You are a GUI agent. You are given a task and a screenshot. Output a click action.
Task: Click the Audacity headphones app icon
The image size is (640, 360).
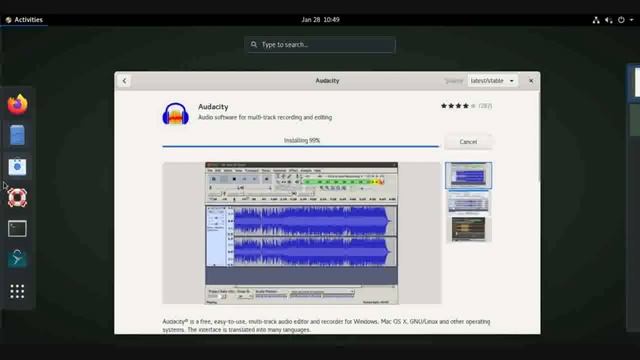click(176, 113)
